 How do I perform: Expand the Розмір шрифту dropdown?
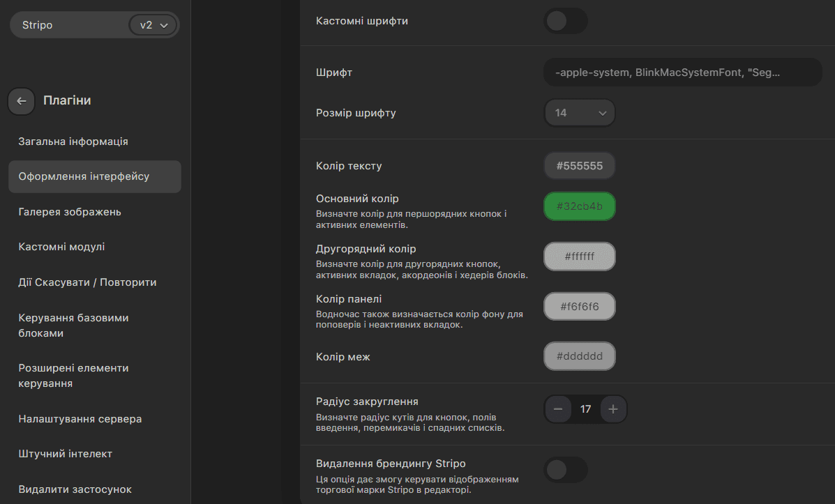[579, 113]
